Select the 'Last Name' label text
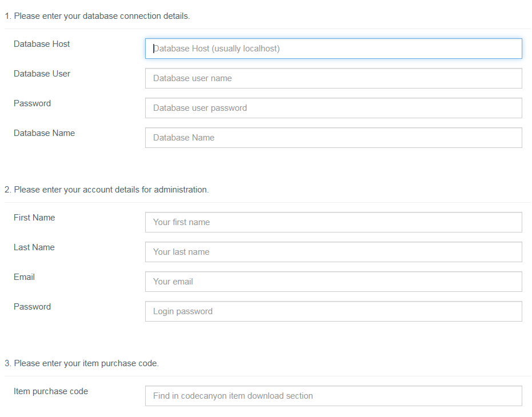Screen dimensions: 532x417 [x=34, y=247]
